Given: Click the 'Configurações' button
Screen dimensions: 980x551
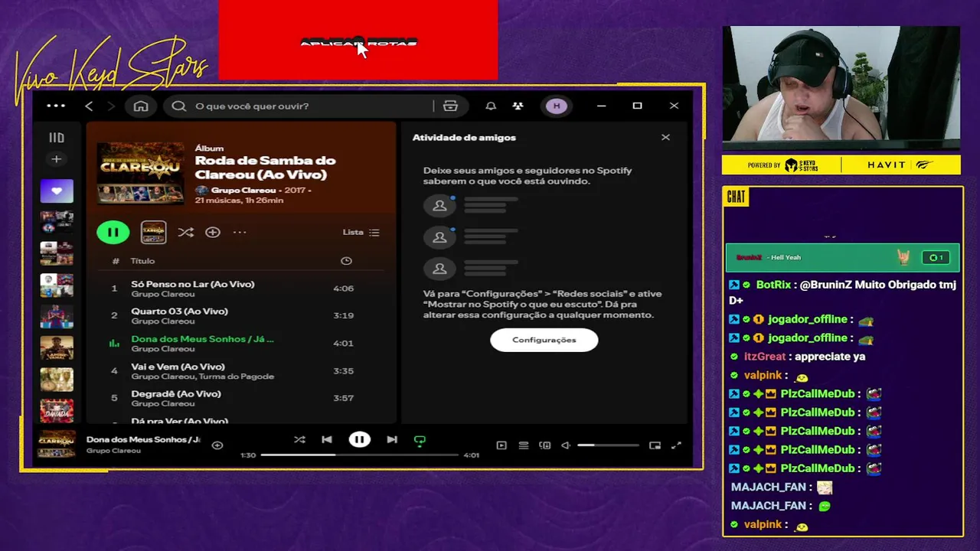Looking at the screenshot, I should pos(544,340).
